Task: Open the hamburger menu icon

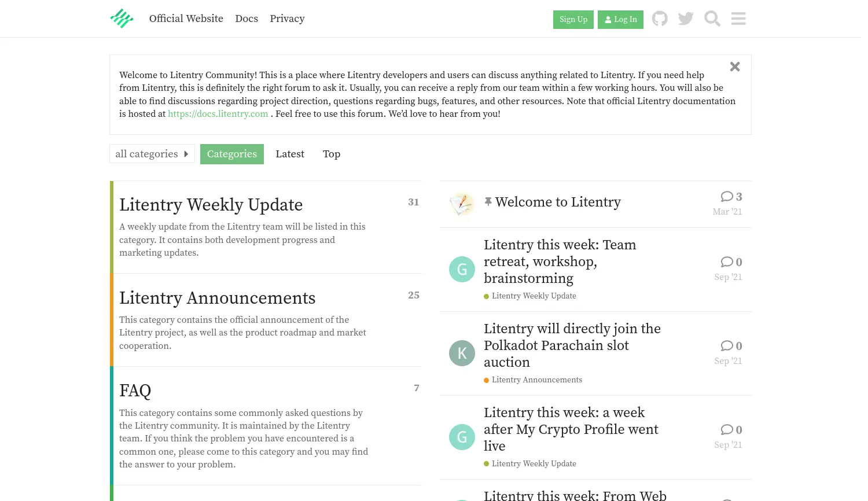Action: point(738,19)
